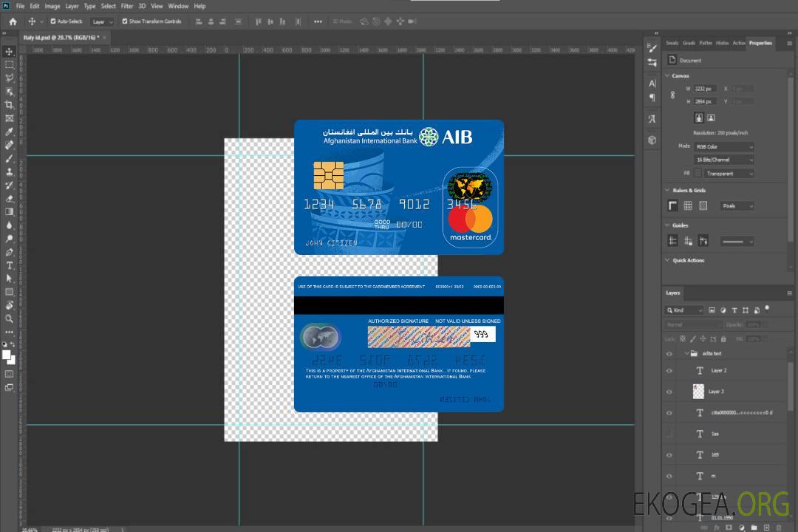Open the Paragraph panel icon
This screenshot has height=532, width=798.
652,98
